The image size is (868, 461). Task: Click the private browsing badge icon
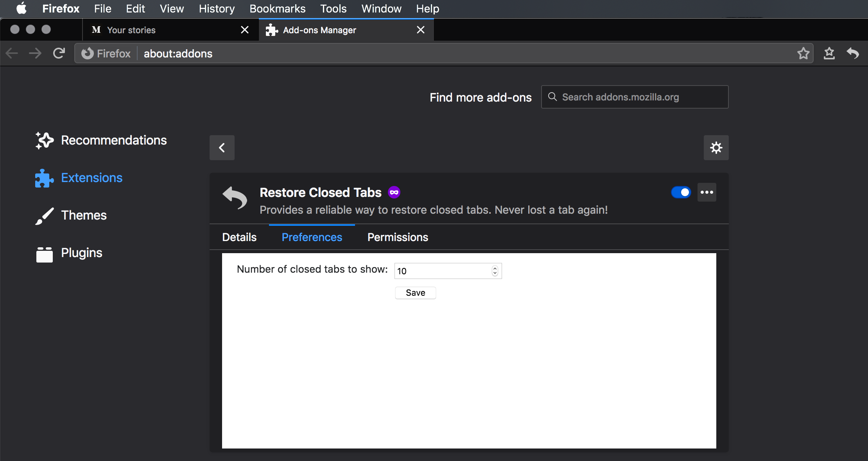394,192
